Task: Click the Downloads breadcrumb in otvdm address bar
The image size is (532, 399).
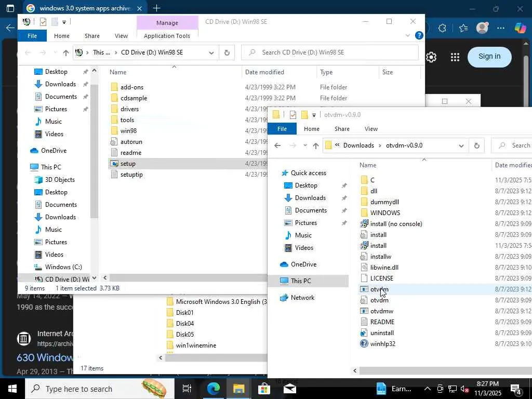Action: pos(358,145)
